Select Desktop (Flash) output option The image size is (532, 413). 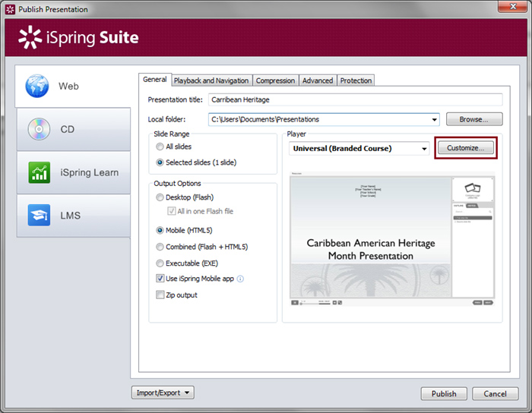coord(160,197)
